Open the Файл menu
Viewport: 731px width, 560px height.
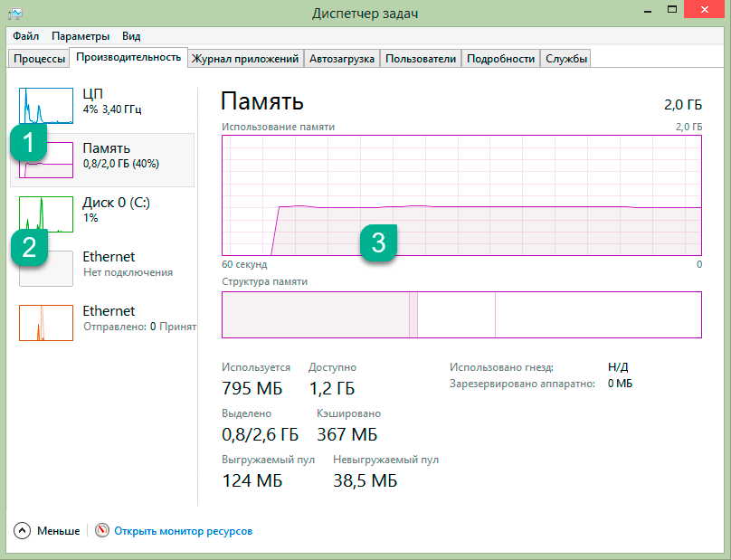[25, 36]
